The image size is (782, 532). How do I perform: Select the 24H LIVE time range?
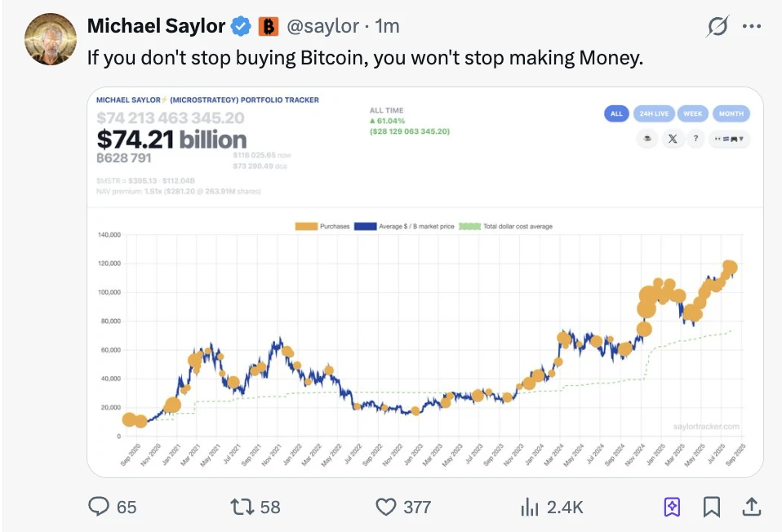click(653, 113)
